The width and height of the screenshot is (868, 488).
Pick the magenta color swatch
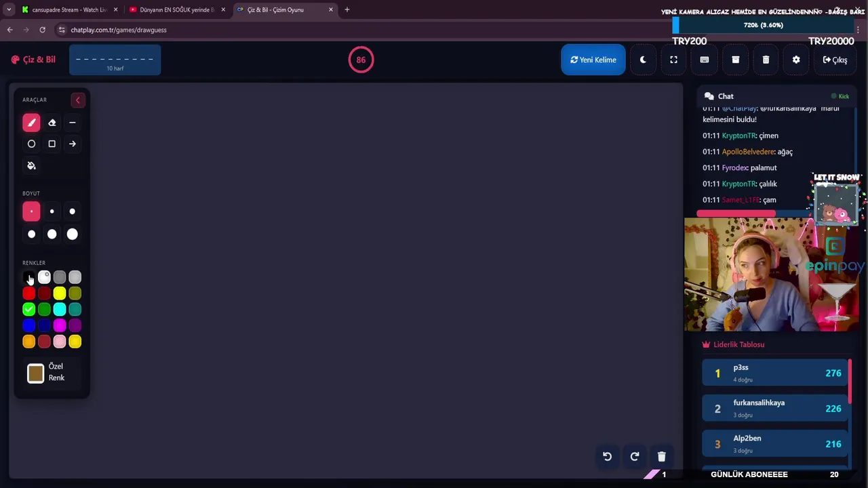pos(60,326)
